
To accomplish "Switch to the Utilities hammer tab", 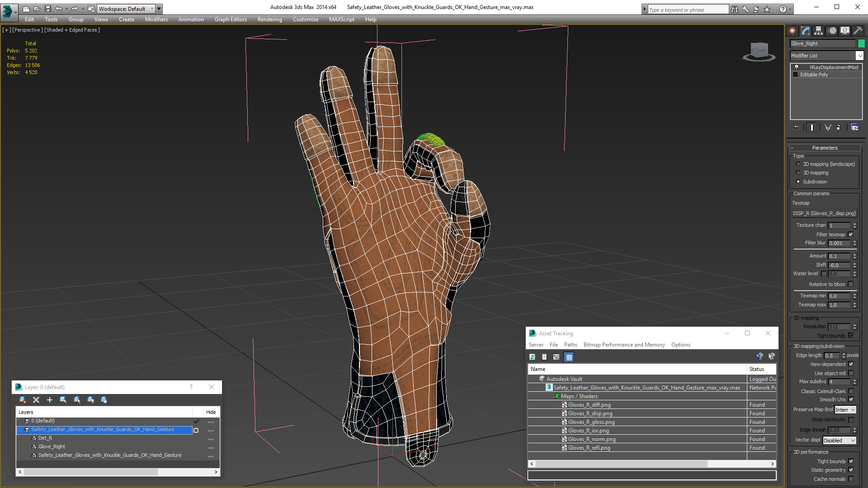I will pyautogui.click(x=858, y=31).
